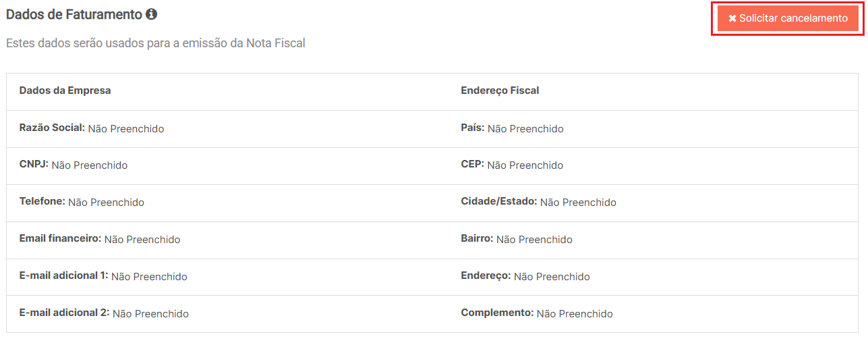Click the Cidade/Estado label

[x=498, y=202]
